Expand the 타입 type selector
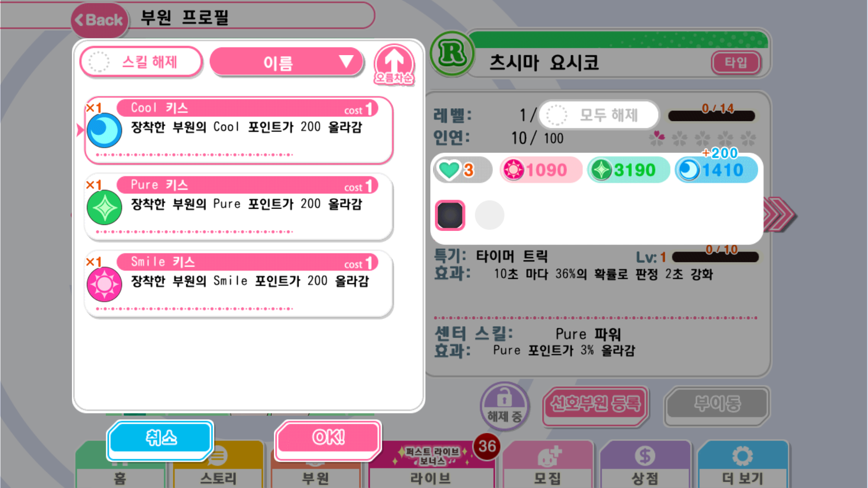This screenshot has height=488, width=868. tap(736, 62)
